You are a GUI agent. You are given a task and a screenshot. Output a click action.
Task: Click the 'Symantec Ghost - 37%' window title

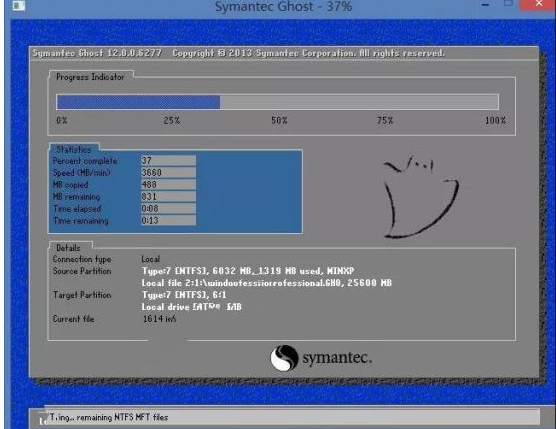[283, 6]
